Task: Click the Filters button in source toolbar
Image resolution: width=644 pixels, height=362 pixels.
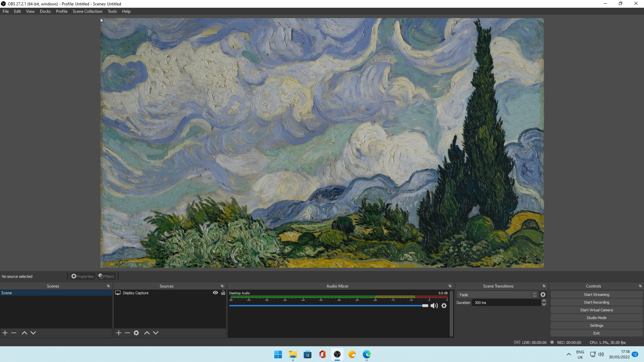Action: tap(106, 276)
